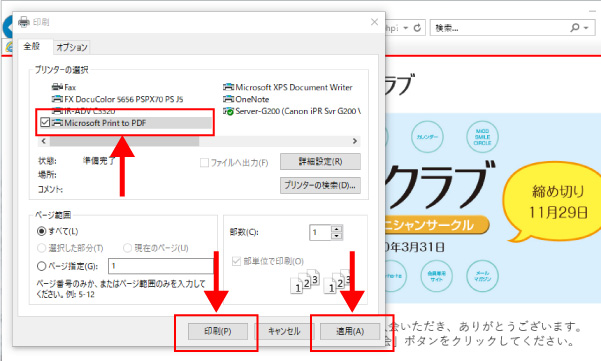Choose FX DocuColor 5656 PSPX70 printer
The height and width of the screenshot is (361, 601).
pos(118,99)
